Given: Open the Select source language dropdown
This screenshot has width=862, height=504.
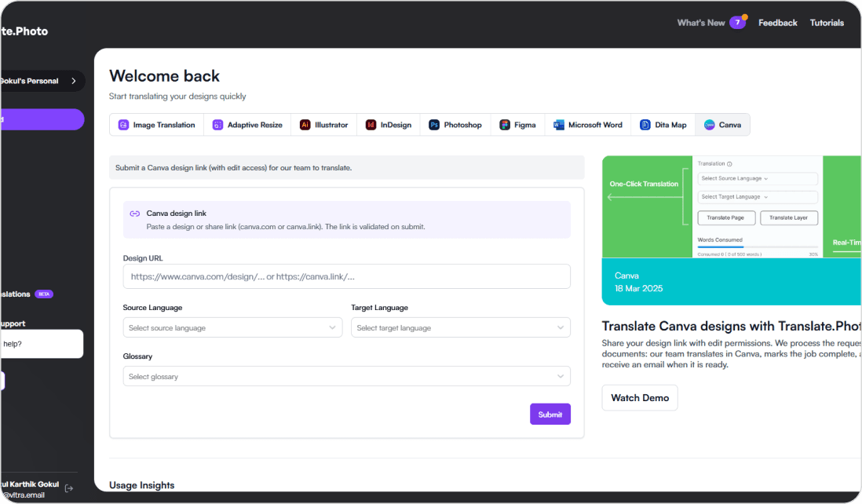Looking at the screenshot, I should (232, 327).
